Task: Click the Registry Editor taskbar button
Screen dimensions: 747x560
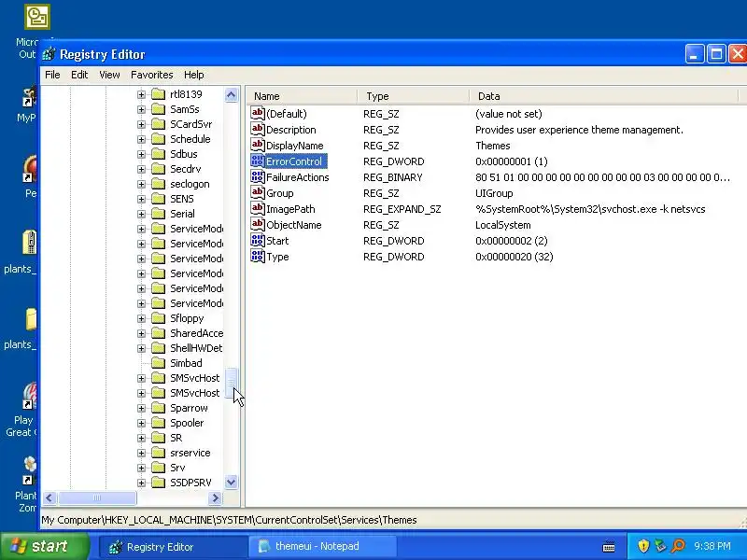Action: click(x=172, y=547)
